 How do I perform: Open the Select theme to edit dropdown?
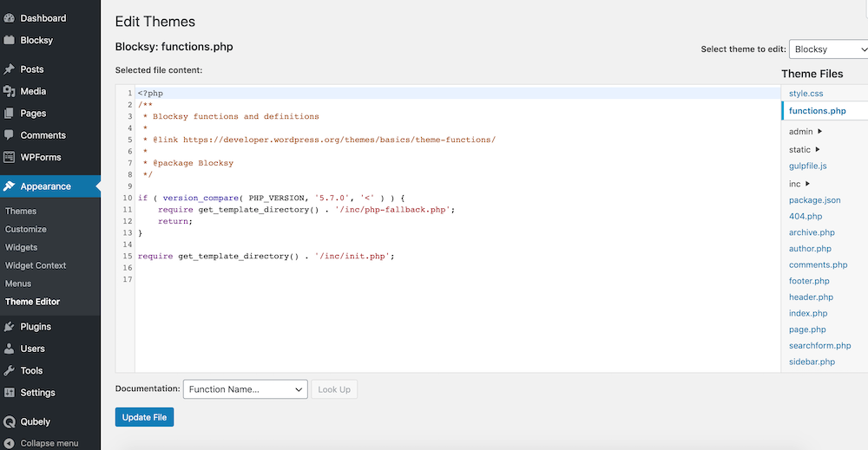[829, 49]
